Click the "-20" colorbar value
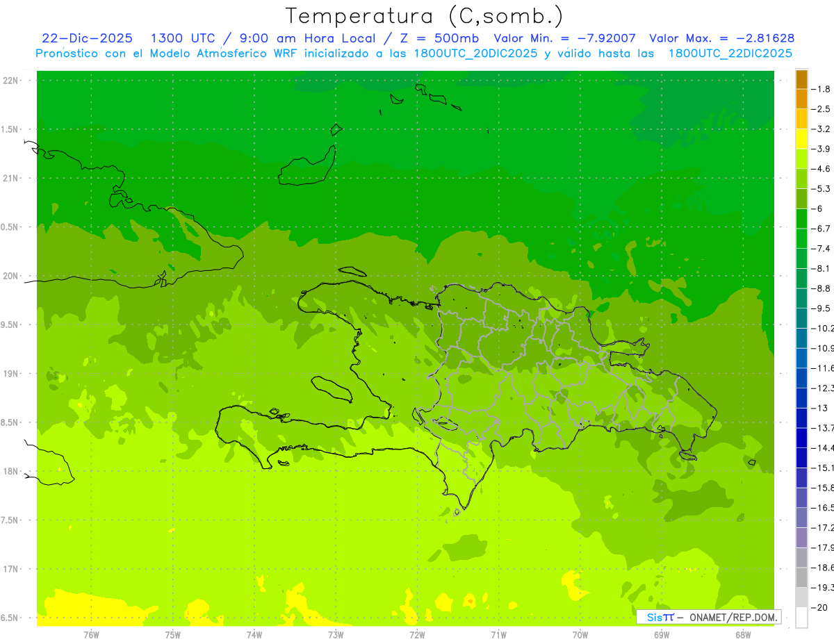Screen dimensions: 834x644 (x=820, y=608)
